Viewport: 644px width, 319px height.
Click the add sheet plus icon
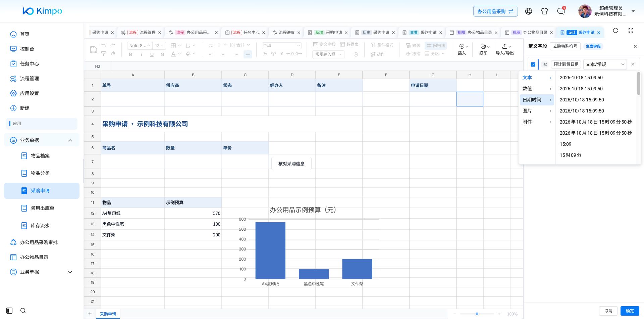pyautogui.click(x=90, y=314)
